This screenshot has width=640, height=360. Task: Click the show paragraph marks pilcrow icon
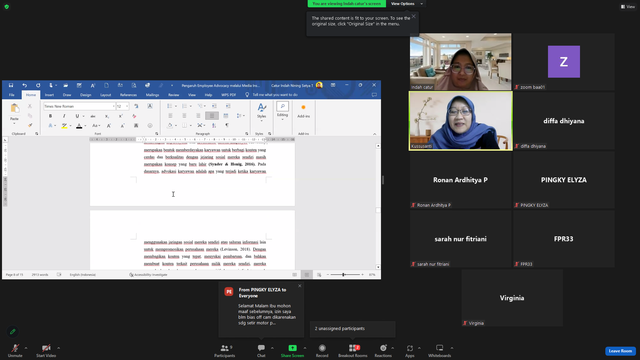coord(227,125)
